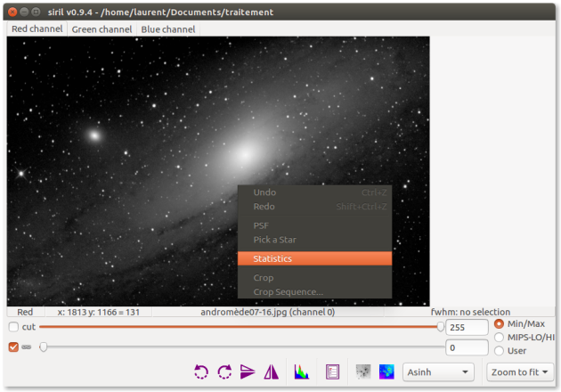Toggle the negative view icon
561x392 pixels.
coord(363,372)
